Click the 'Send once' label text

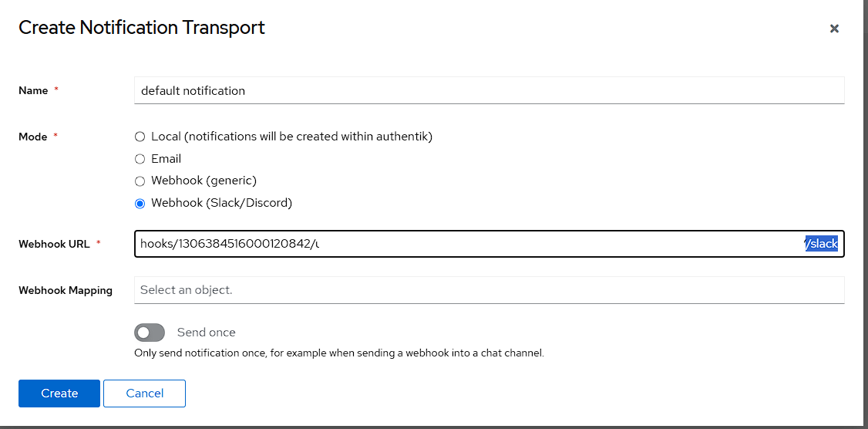point(206,333)
